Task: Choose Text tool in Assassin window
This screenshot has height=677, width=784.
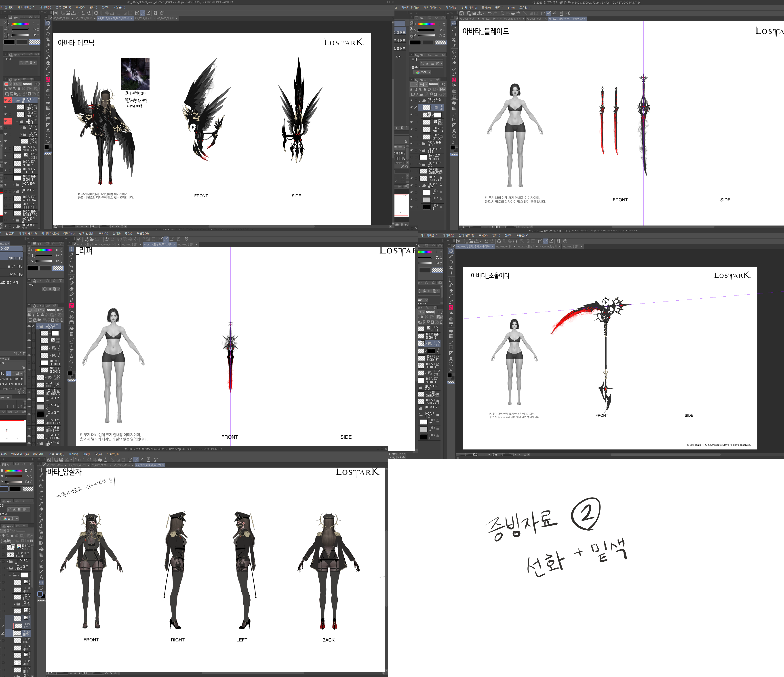Action: 41,577
